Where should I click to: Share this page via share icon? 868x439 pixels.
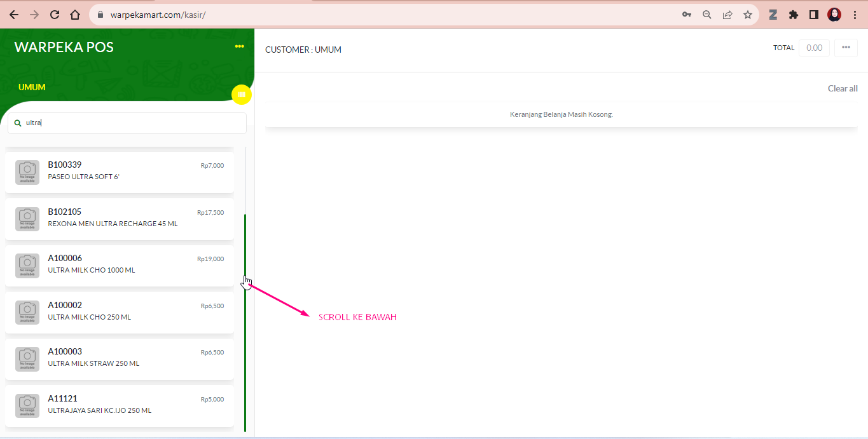click(727, 15)
